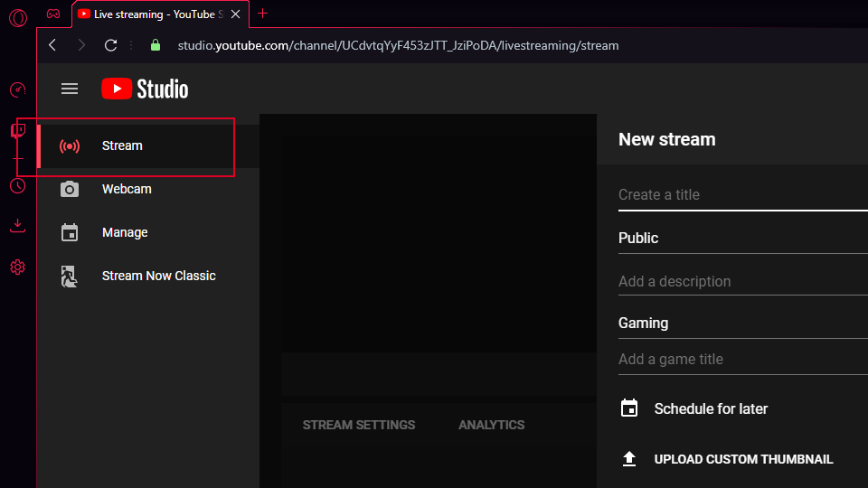This screenshot has width=868, height=488.
Task: Open the Opera browser menu
Action: (18, 18)
